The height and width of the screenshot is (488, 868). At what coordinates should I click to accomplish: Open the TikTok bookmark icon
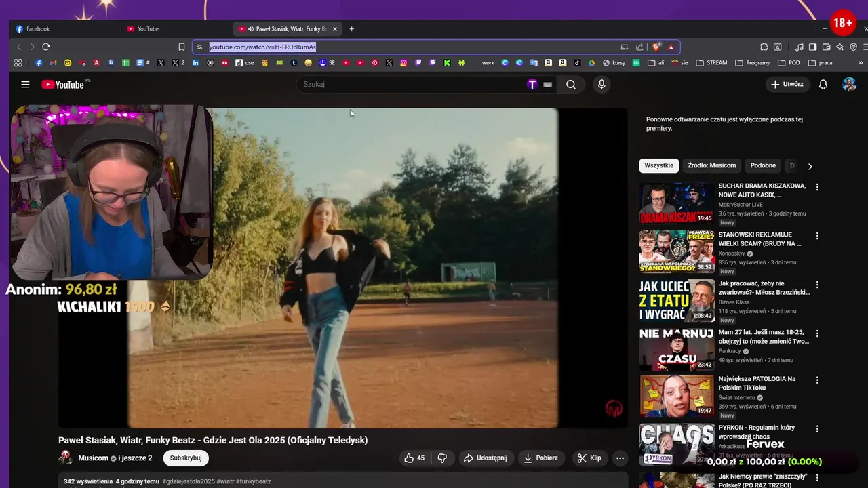click(x=577, y=63)
